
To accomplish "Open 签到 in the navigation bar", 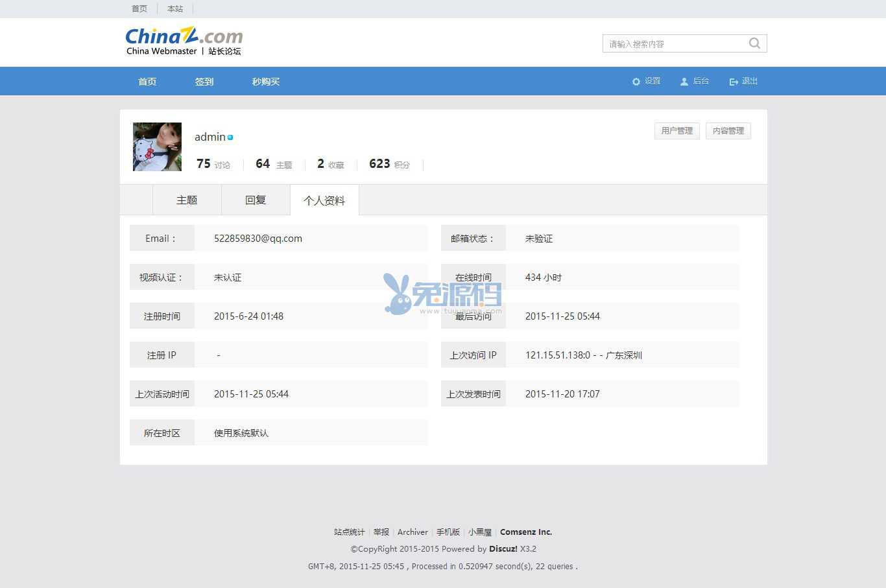I will pos(204,82).
